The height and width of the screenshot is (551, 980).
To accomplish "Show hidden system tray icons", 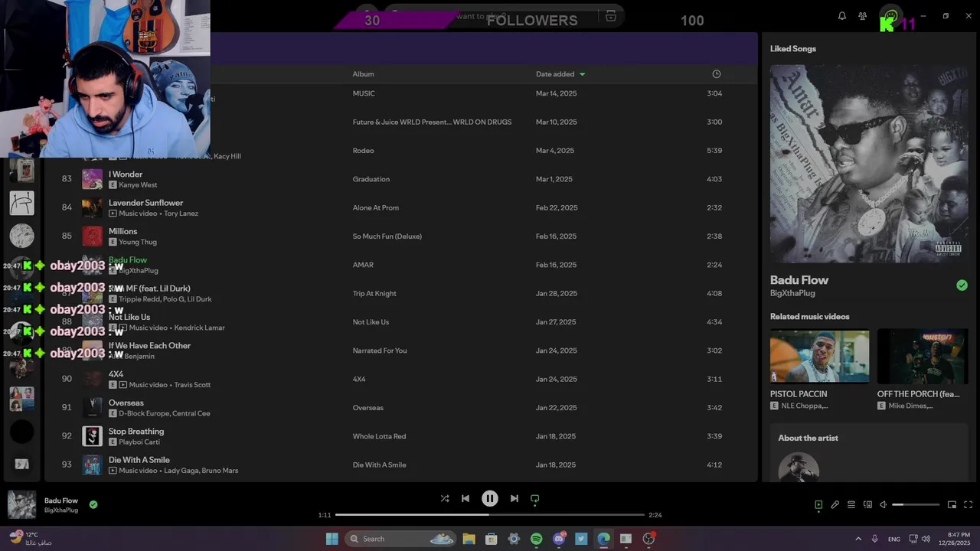I will coord(858,539).
